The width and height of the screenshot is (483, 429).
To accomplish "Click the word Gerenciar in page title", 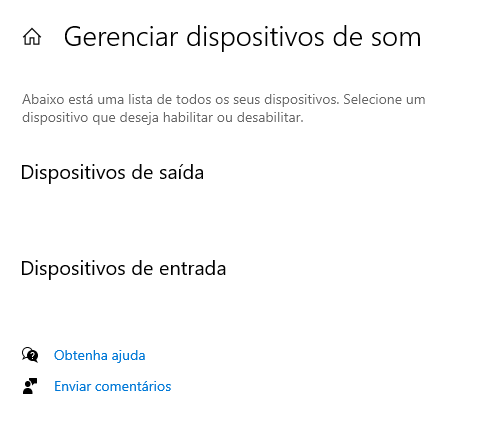I will pos(121,37).
